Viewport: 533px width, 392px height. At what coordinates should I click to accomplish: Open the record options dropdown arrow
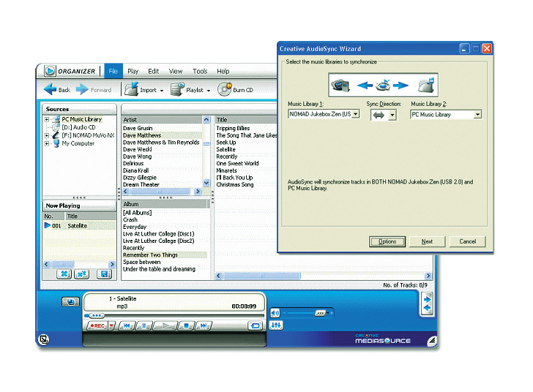tap(111, 325)
